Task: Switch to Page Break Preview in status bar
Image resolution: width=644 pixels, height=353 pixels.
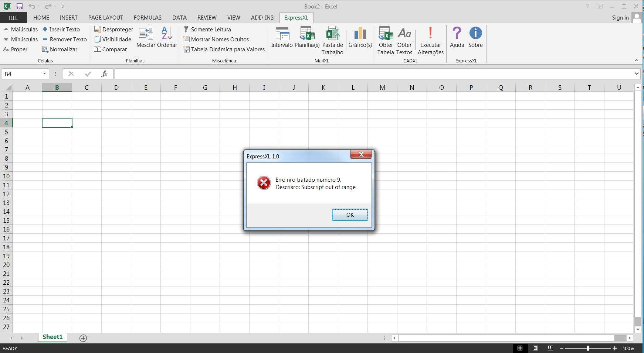Action: 550,348
